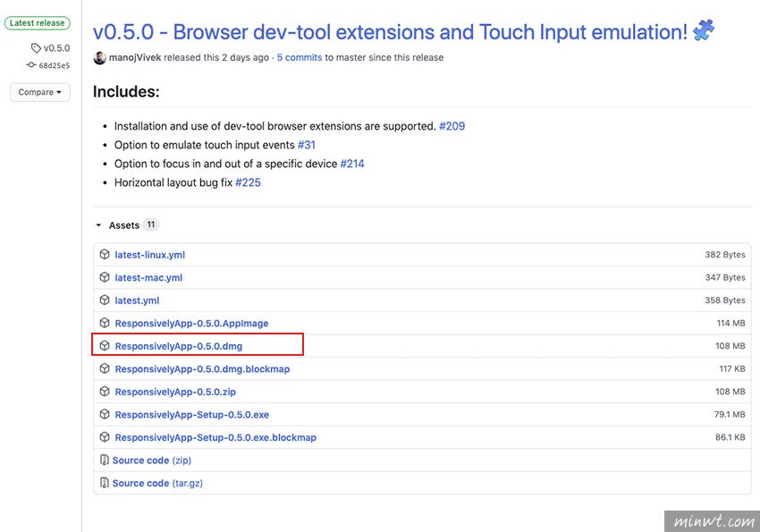The width and height of the screenshot is (760, 532).
Task: Click the archive icon beside Source code (tar.gz)
Action: click(104, 483)
